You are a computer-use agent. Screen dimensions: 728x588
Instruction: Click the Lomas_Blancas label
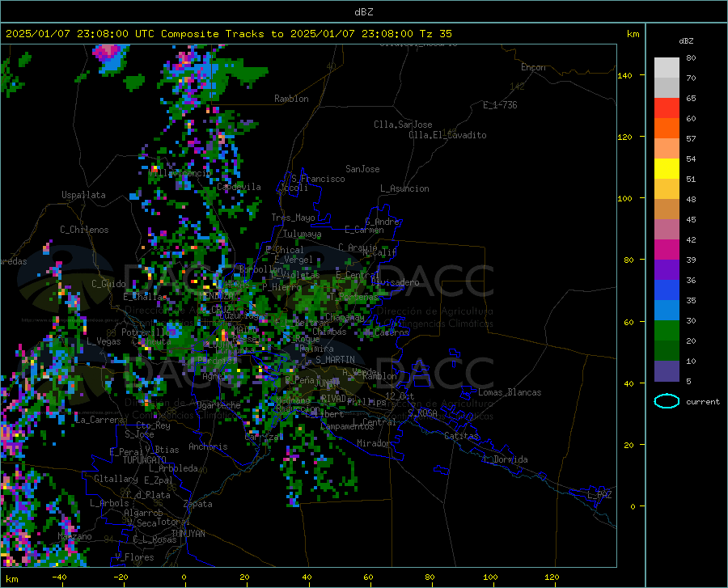pyautogui.click(x=510, y=392)
